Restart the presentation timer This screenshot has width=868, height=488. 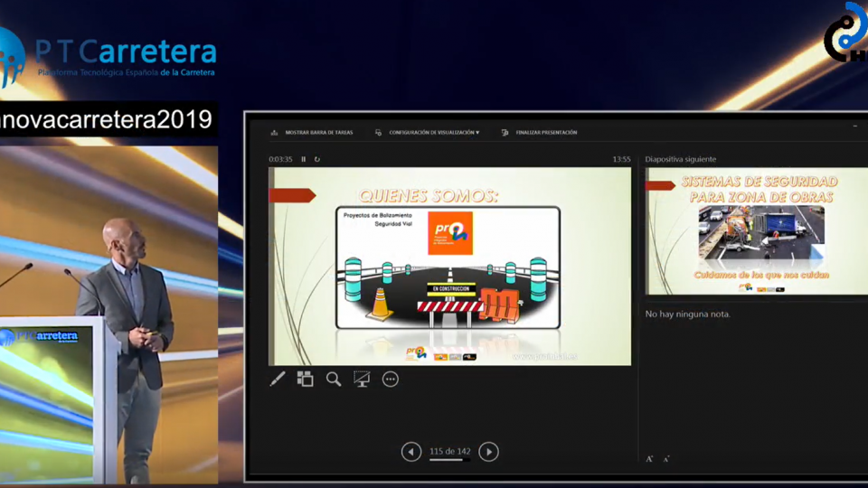(x=317, y=159)
